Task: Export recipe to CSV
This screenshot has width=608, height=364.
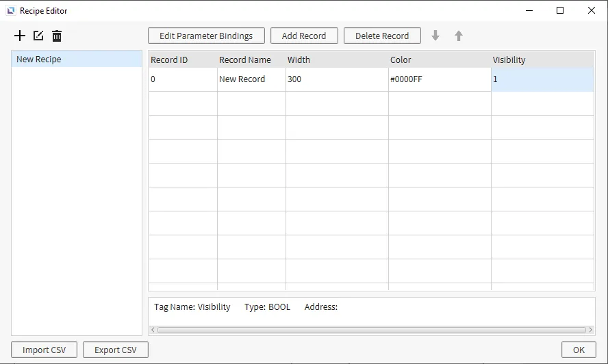Action: 116,350
